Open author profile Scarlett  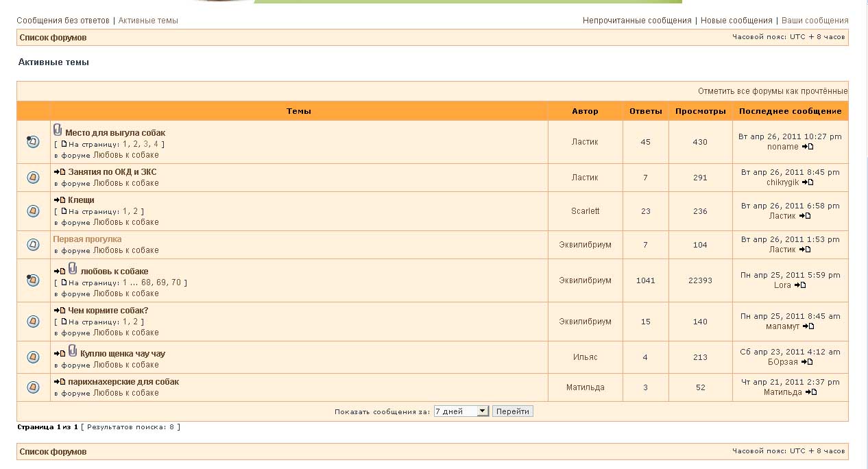pyautogui.click(x=585, y=211)
